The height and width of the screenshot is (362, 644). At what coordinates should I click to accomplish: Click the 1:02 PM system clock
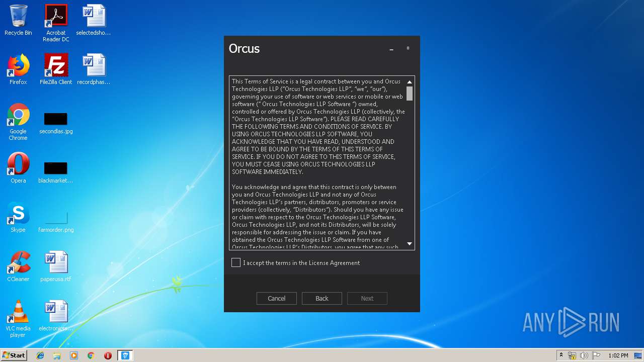click(x=618, y=355)
